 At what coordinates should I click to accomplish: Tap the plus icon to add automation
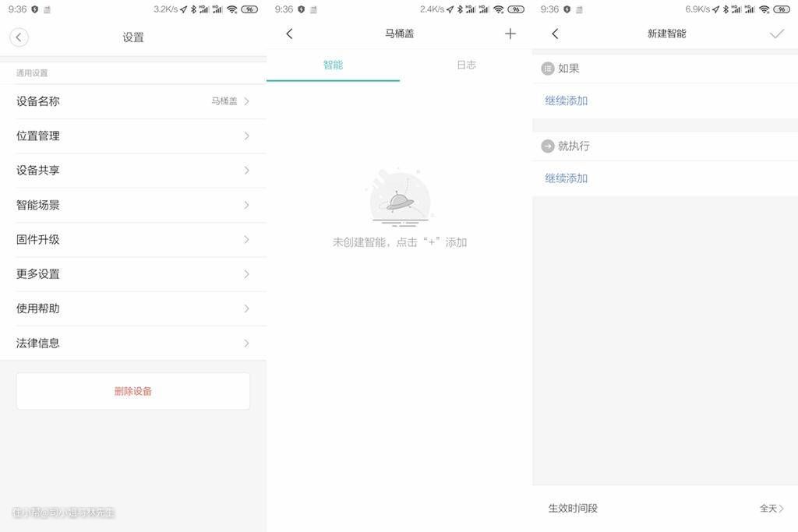click(x=510, y=33)
